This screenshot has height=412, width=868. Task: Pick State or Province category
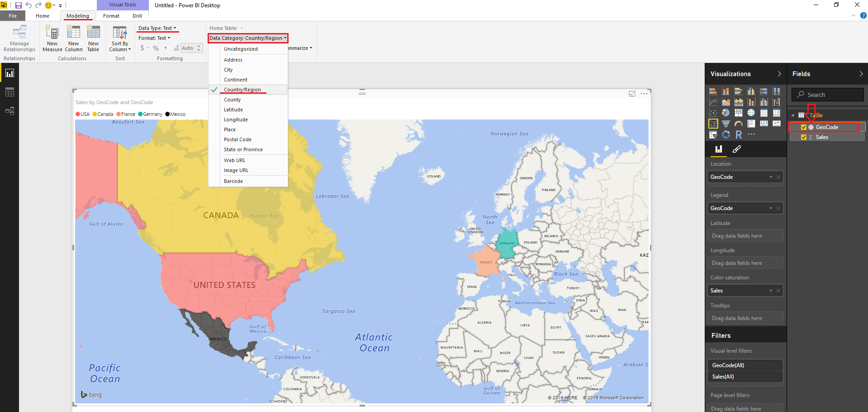(x=248, y=149)
